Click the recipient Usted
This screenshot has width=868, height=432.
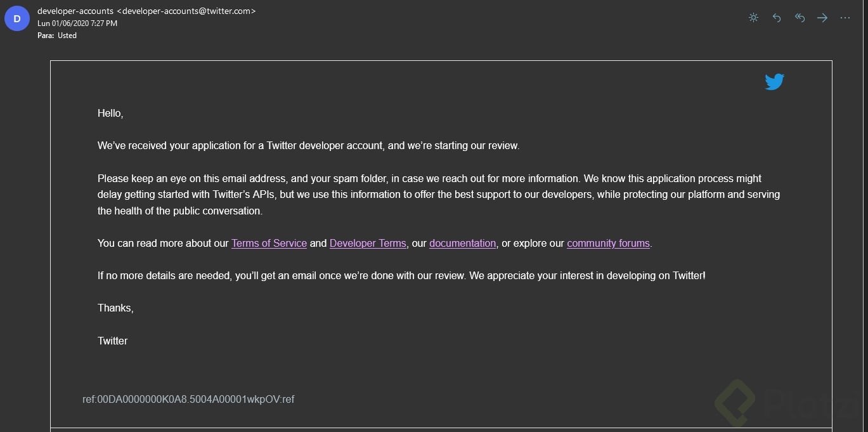coord(67,36)
